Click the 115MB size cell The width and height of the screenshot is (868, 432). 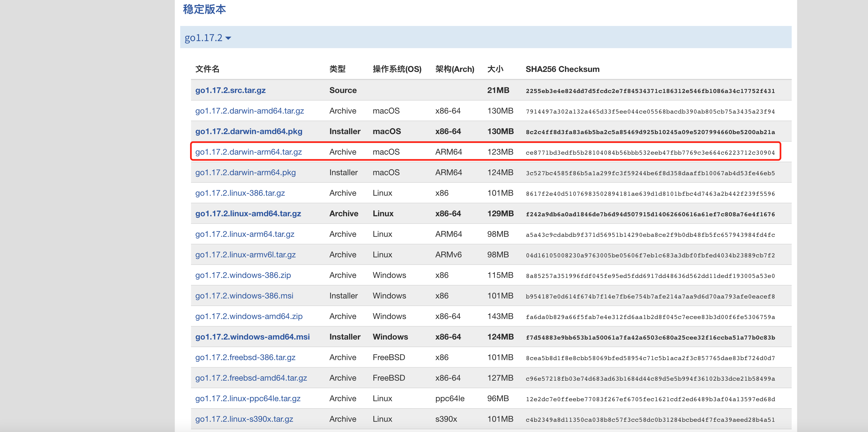[500, 275]
